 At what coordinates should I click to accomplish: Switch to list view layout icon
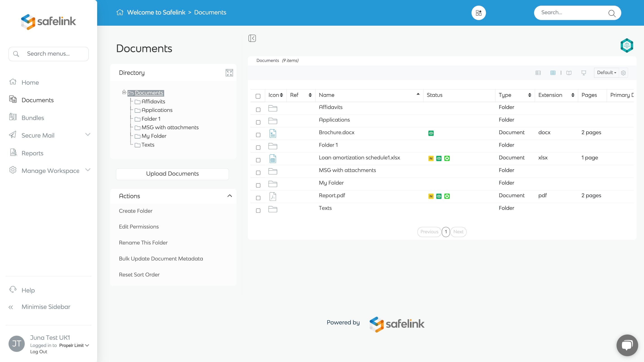(538, 73)
